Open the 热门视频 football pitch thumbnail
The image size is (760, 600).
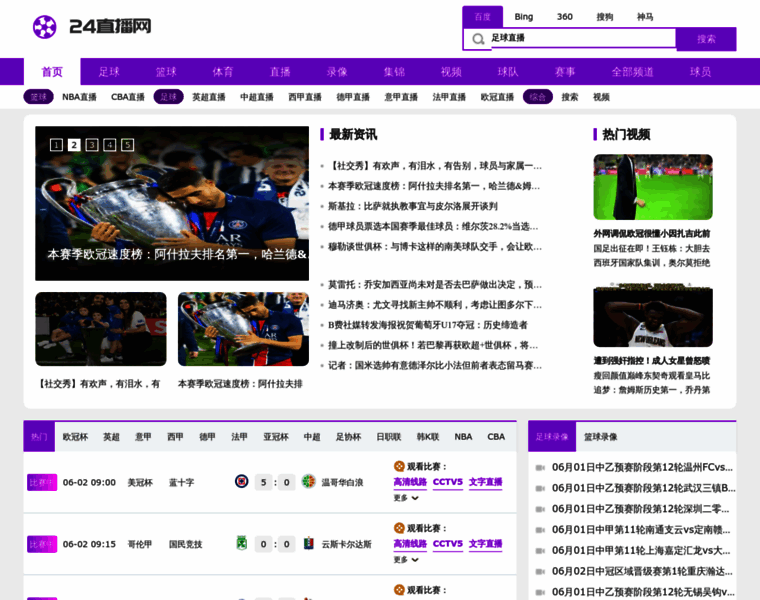(x=653, y=187)
